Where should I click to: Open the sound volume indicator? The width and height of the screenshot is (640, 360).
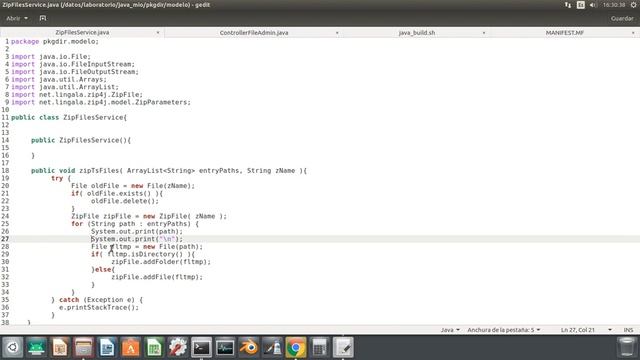click(x=593, y=5)
